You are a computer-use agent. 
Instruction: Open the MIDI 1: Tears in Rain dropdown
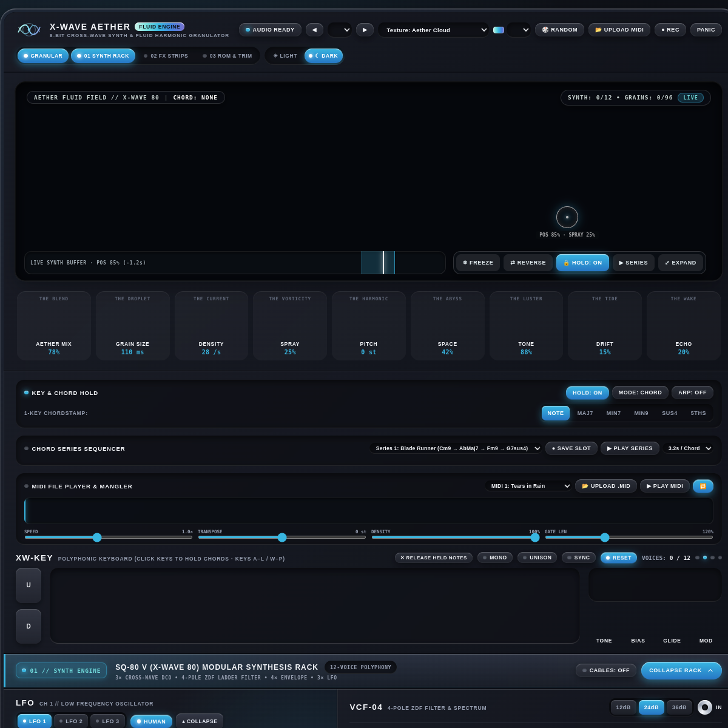pos(528,486)
